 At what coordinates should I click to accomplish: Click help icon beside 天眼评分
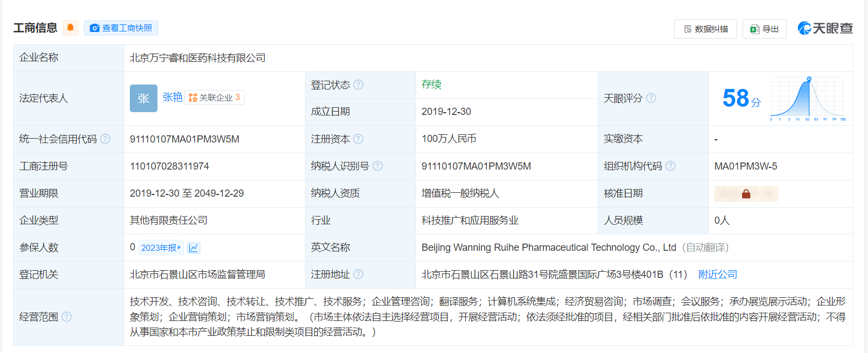(651, 98)
